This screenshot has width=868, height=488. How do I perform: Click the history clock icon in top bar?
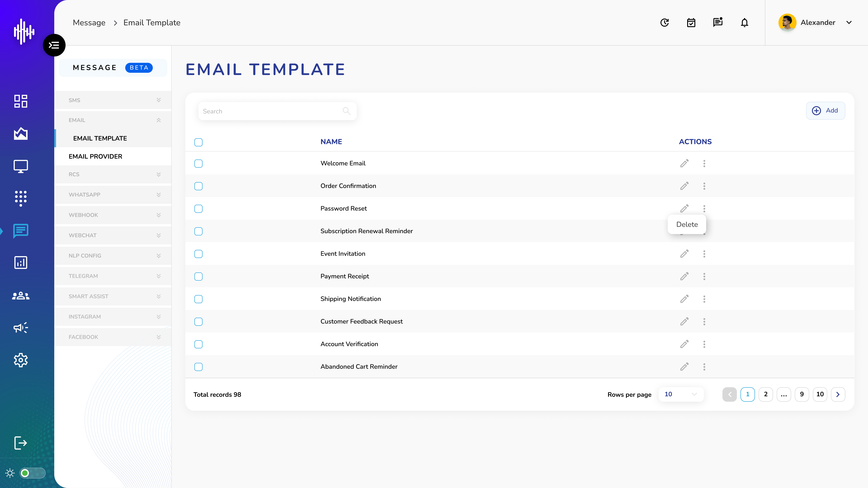click(x=664, y=23)
